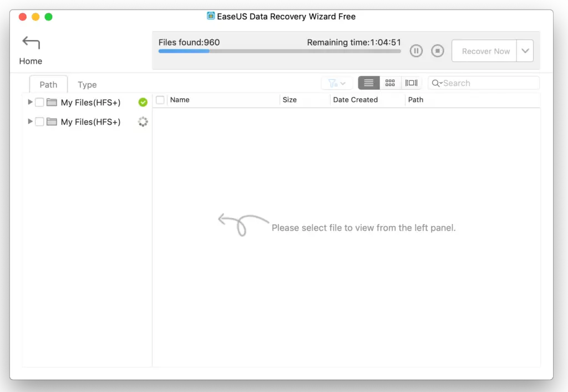Click the folder icon of first My Files(HFS+)

tap(52, 103)
